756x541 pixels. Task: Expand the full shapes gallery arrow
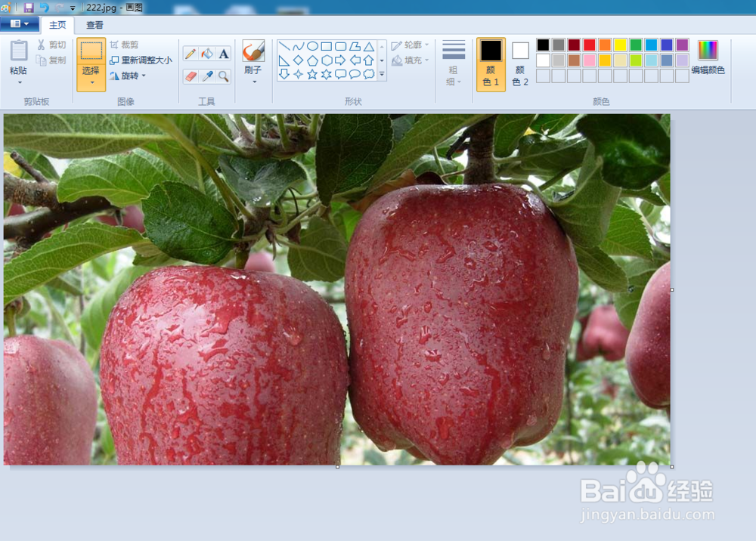coord(382,74)
